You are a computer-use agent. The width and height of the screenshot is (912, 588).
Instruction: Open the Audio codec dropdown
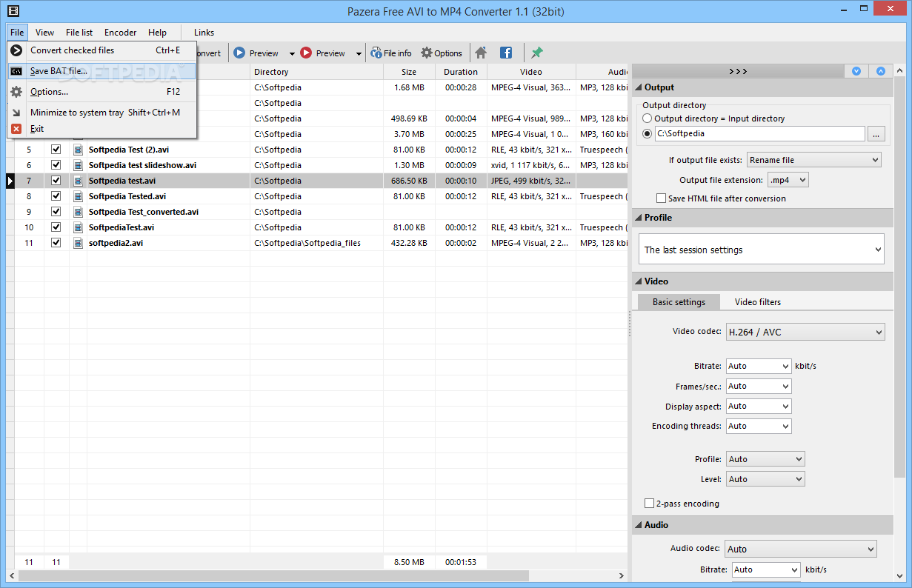[799, 549]
